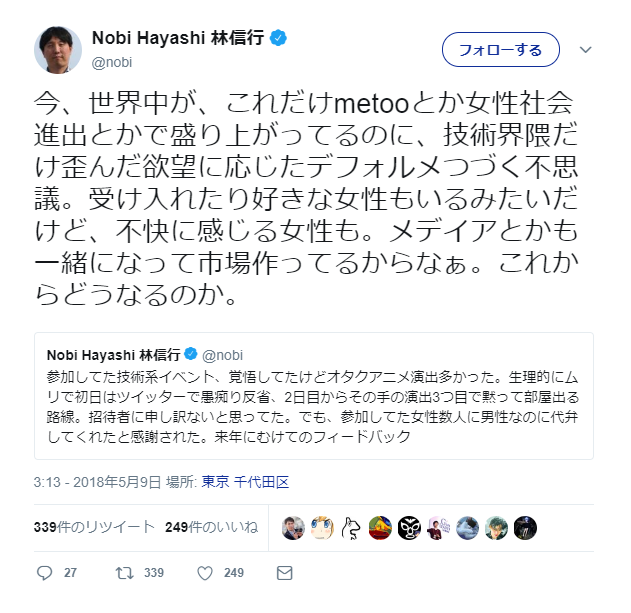Screen dimensions: 631x613
Task: Open the quoted tweet card
Action: tap(314, 396)
